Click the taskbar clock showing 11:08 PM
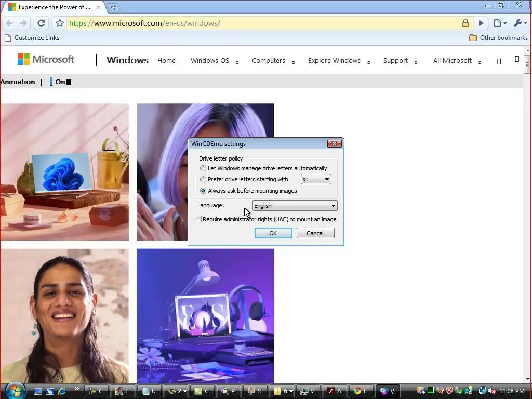The image size is (532, 399). tap(512, 391)
